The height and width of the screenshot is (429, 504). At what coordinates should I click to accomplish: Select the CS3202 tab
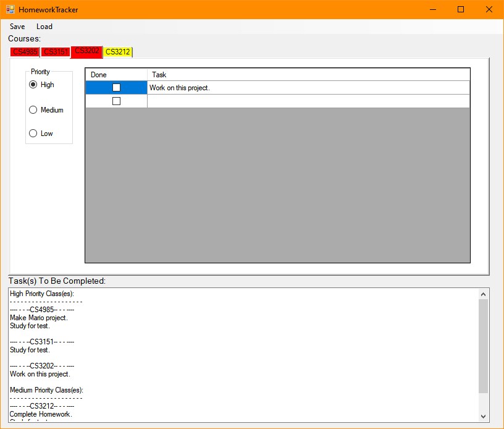coord(87,51)
